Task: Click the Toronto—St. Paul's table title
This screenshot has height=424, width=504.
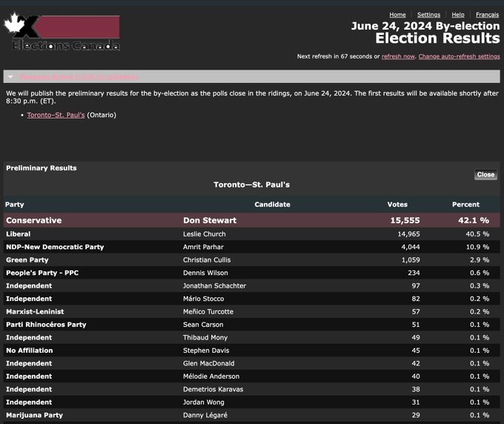Action: [252, 185]
